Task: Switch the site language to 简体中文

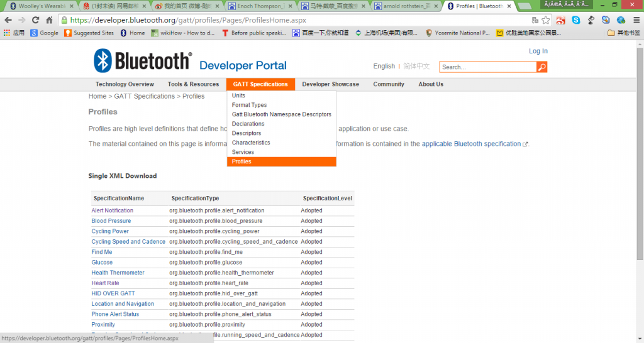Action: [416, 67]
